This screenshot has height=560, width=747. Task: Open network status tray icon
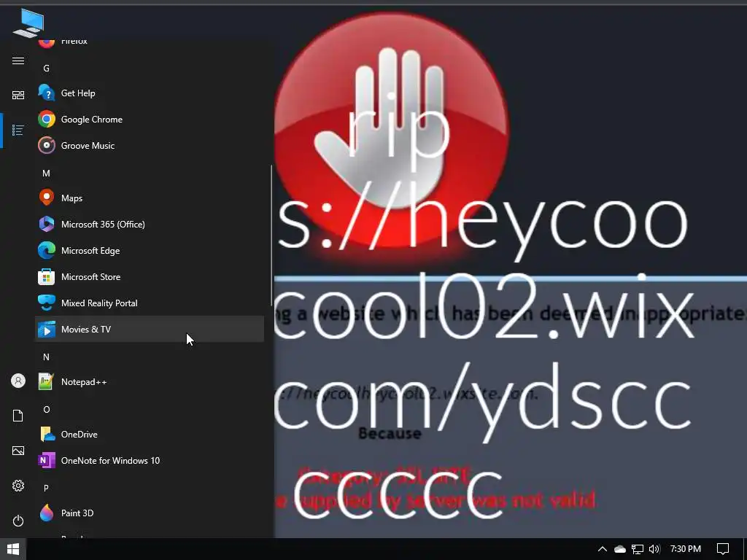638,549
